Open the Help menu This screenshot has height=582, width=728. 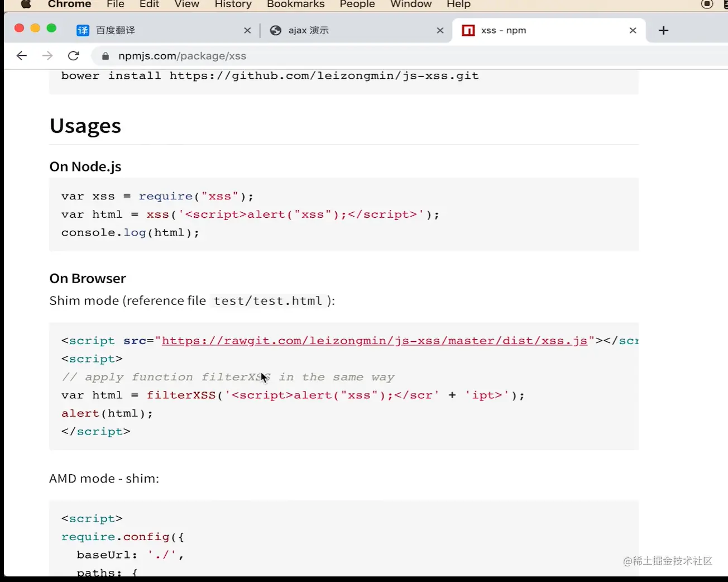pyautogui.click(x=458, y=4)
